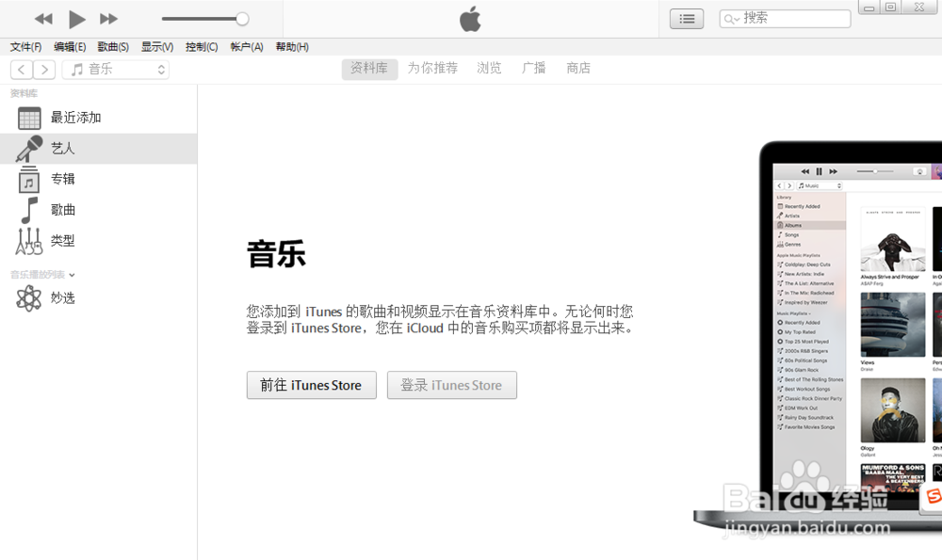Screen dimensions: 942x560
Task: Click the 歌曲 music note icon
Action: (x=29, y=210)
